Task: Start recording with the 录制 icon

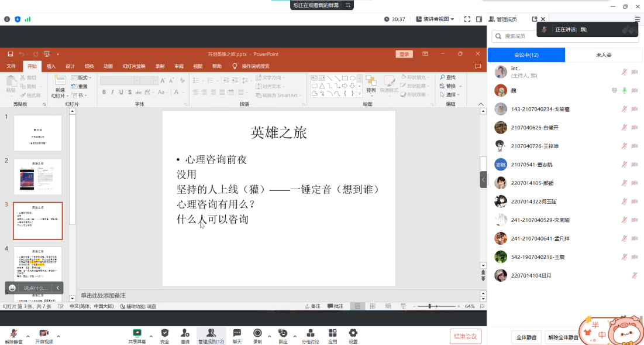Action: coord(258,334)
